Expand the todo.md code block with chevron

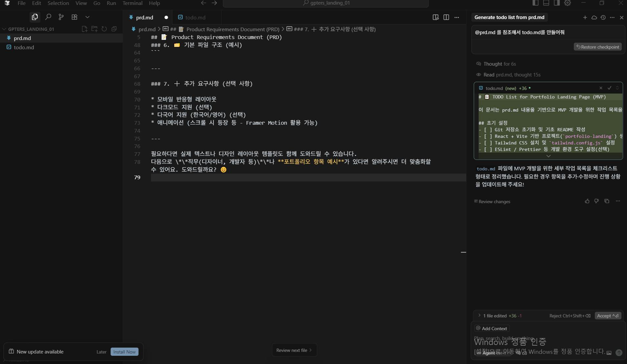(x=548, y=156)
